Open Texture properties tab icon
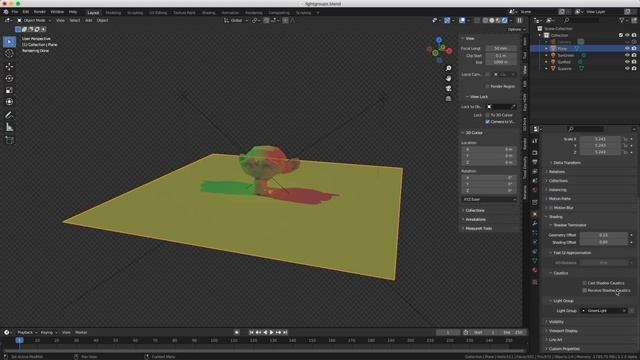Viewport: 640px width, 360px height. click(535, 282)
